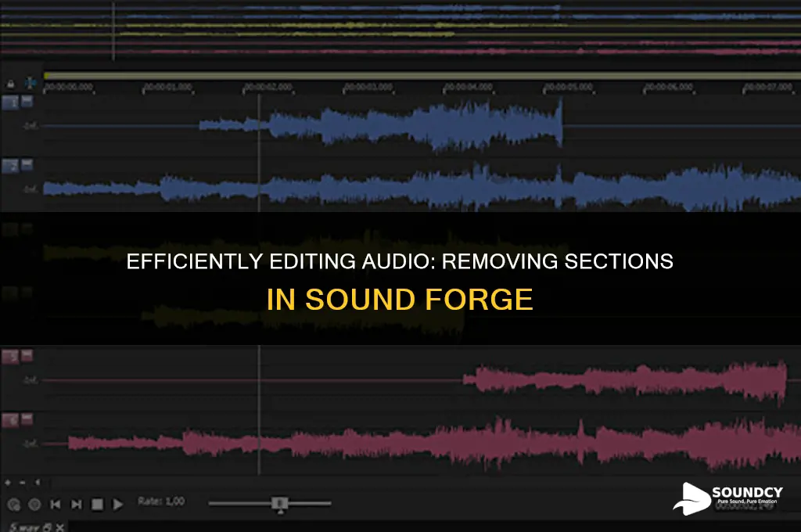Click the Play button in transport bar
This screenshot has height=532, width=801.
pos(118,505)
